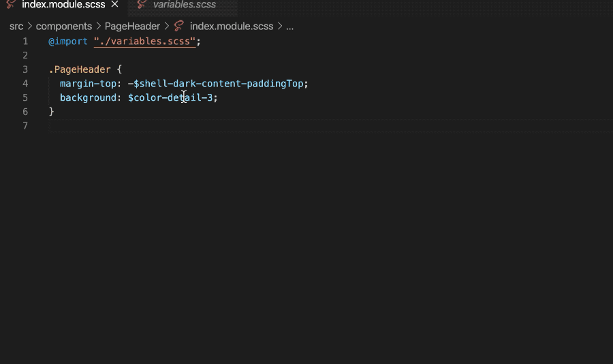This screenshot has height=364, width=613.
Task: Follow the "./variables.scss" import link
Action: (x=145, y=42)
